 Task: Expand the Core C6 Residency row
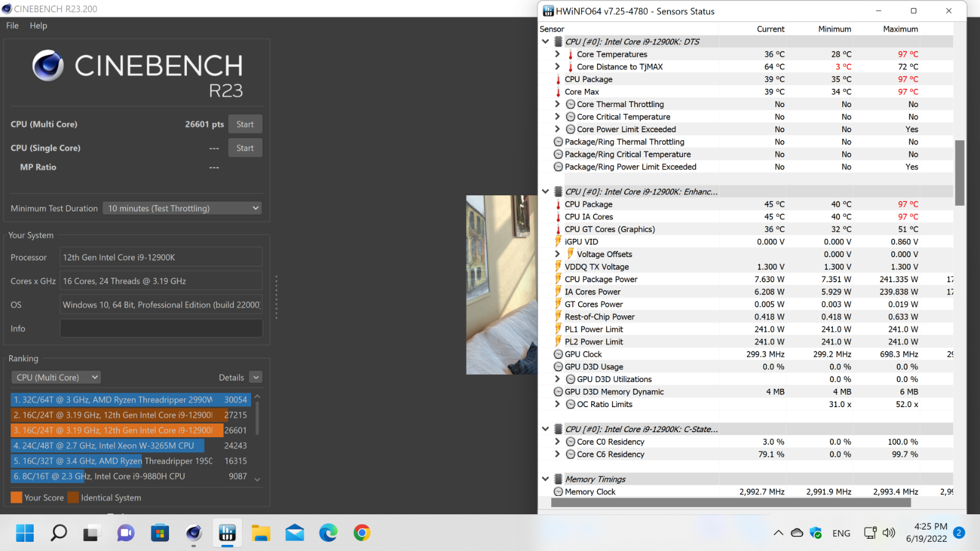point(557,454)
